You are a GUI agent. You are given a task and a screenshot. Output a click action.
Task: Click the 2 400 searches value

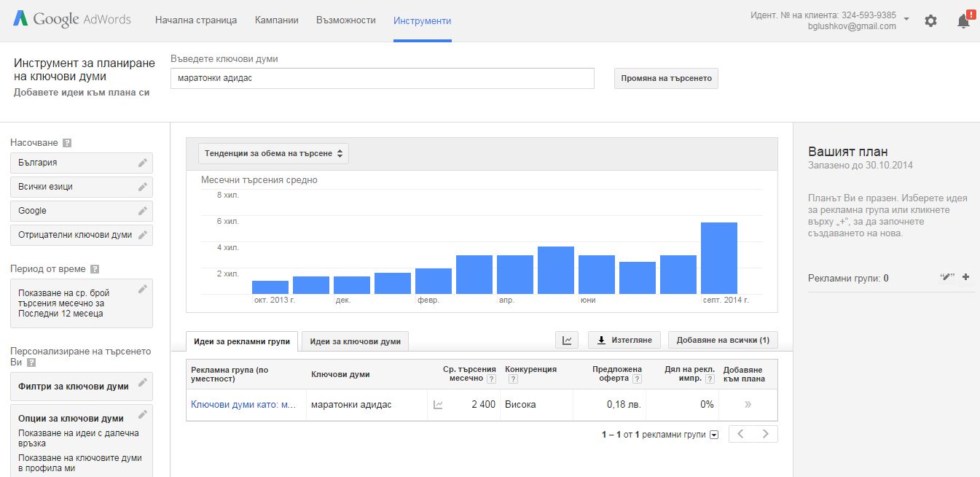click(x=483, y=405)
